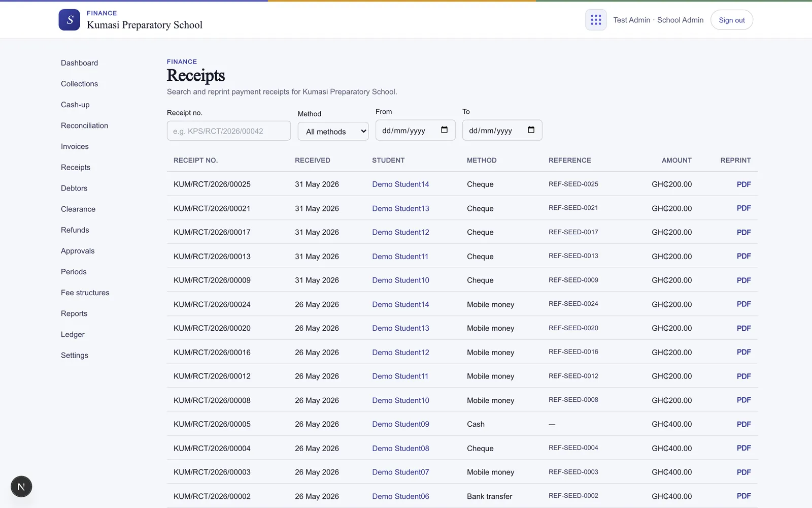Reprint PDF for receipt 00013

pyautogui.click(x=743, y=256)
